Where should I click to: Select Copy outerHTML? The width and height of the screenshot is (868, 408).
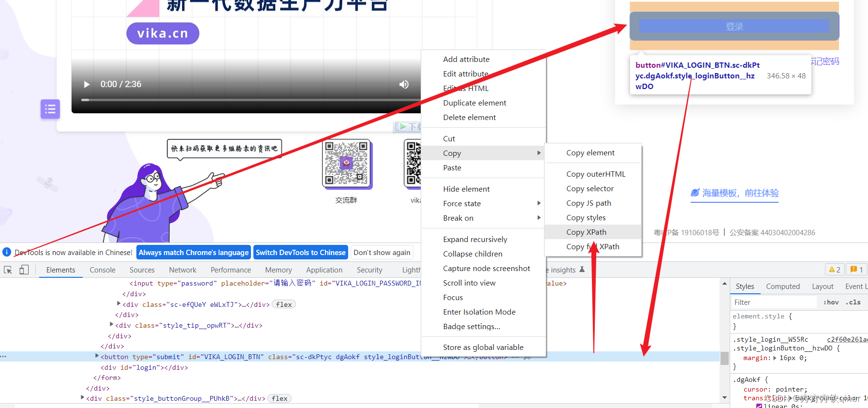[x=593, y=174]
